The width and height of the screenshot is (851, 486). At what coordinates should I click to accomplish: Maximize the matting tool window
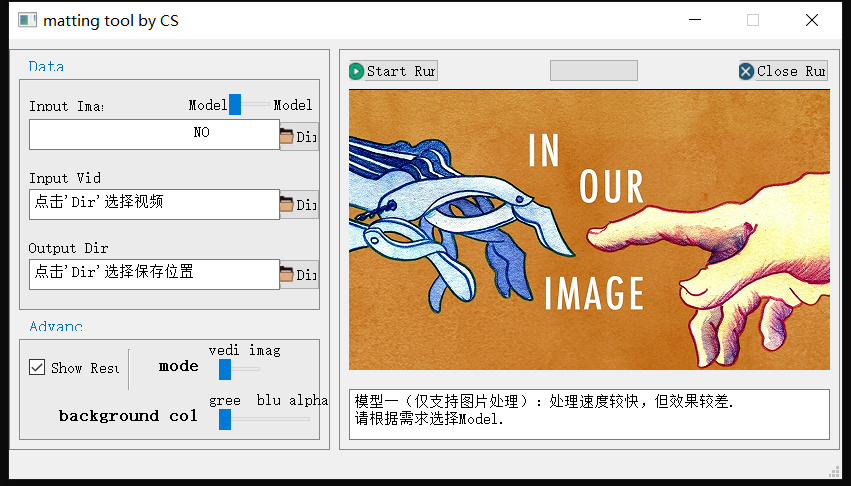coord(753,20)
